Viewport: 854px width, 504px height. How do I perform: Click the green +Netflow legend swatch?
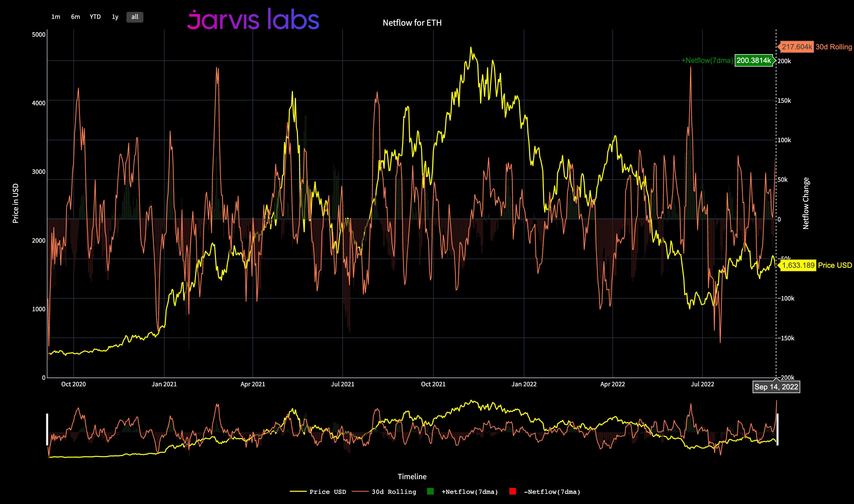point(430,491)
